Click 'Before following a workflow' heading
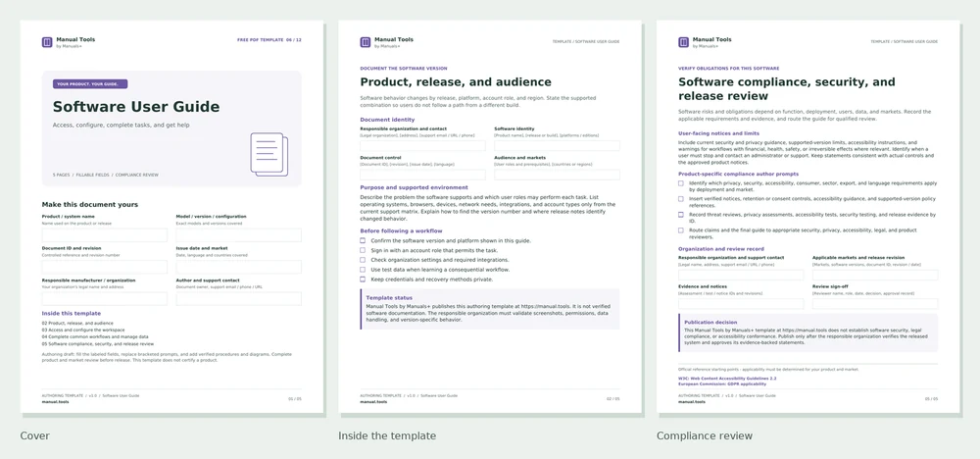This screenshot has height=459, width=980. coord(403,231)
